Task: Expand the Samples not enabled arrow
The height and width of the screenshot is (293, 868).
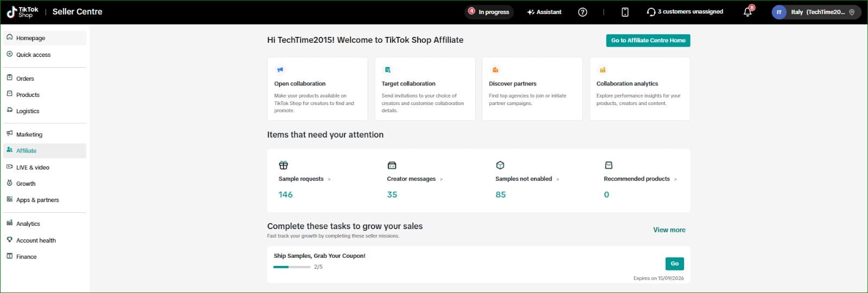Action: tap(558, 179)
